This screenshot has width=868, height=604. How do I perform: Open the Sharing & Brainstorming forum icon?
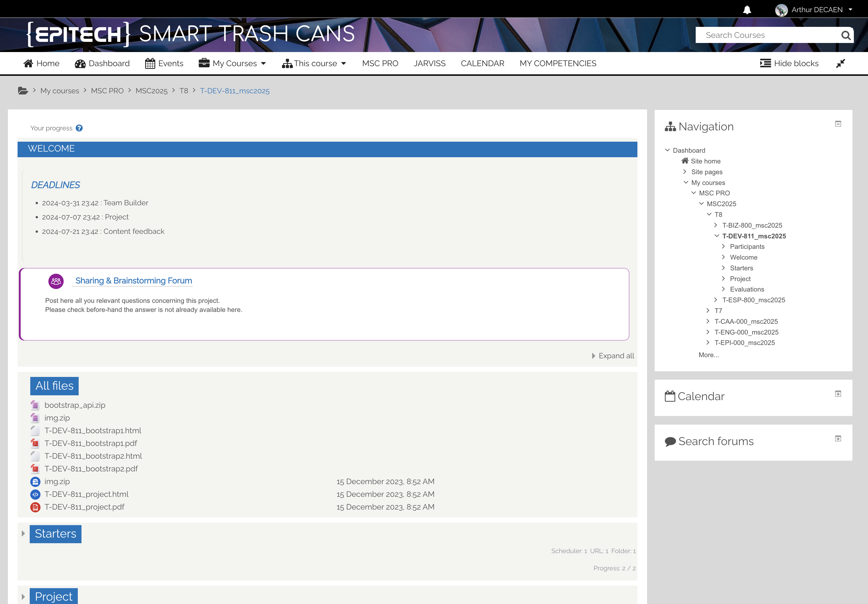coord(56,281)
